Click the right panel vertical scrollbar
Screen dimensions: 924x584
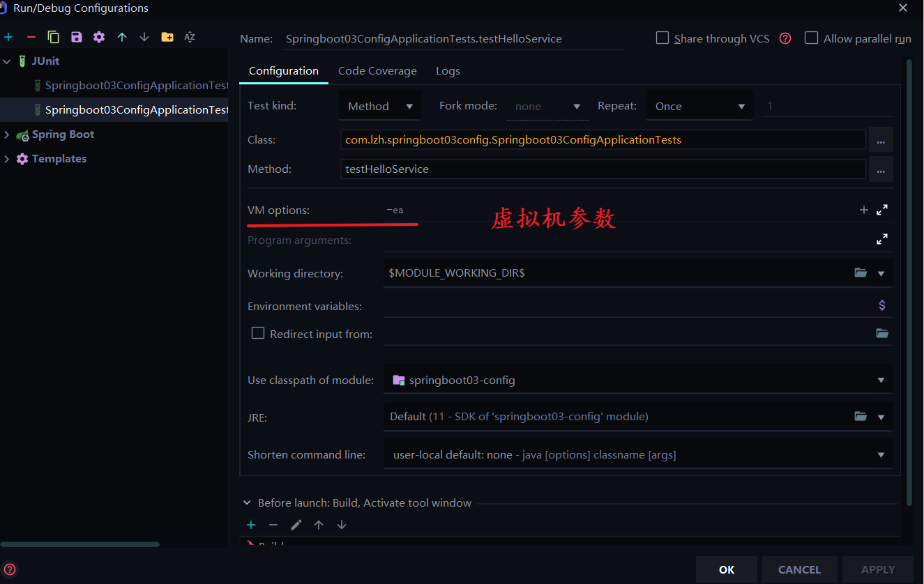point(909,282)
